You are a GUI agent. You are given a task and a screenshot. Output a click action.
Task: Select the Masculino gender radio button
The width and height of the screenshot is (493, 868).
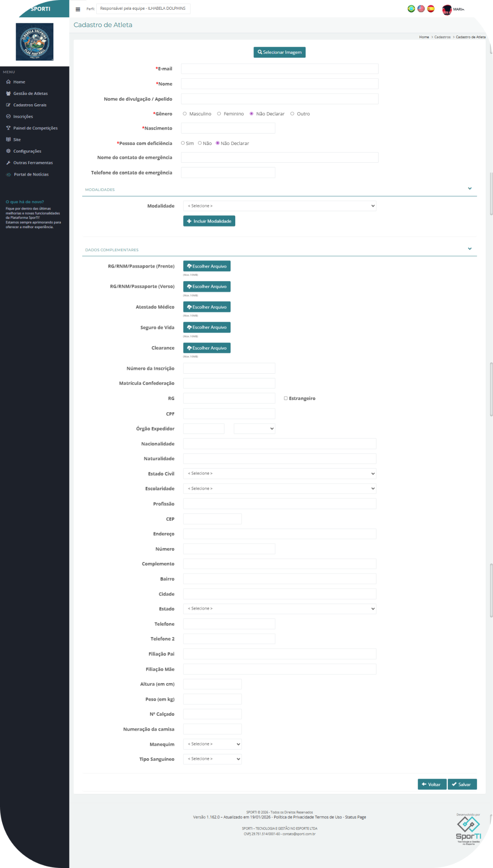coord(185,114)
